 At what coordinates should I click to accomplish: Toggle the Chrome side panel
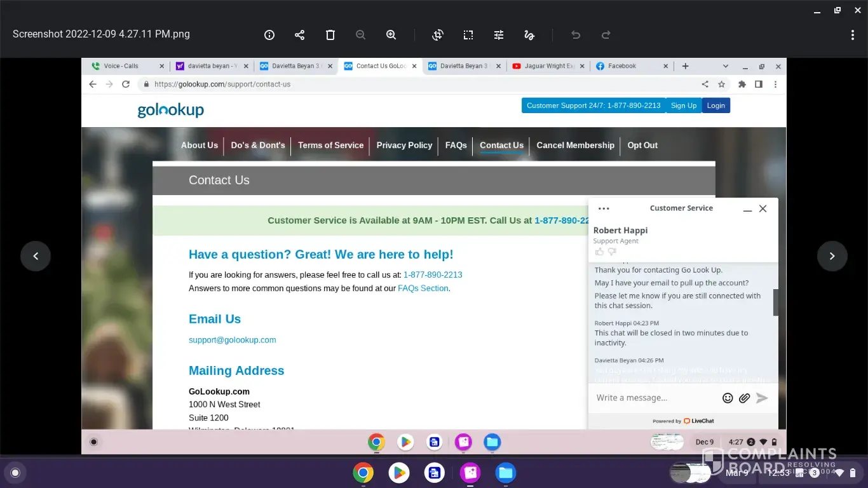[x=759, y=84]
